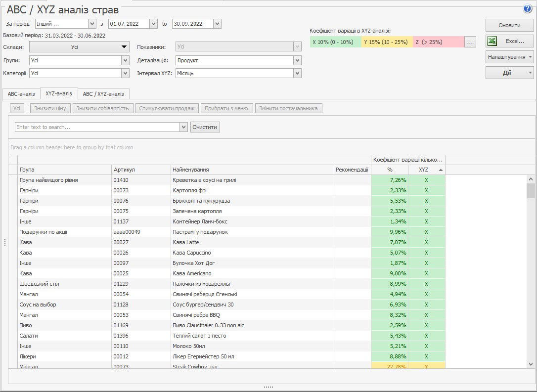Open the period type dropdown

[x=92, y=24]
